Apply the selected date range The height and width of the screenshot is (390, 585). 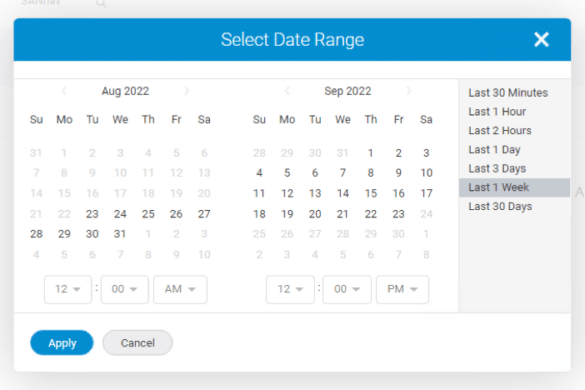click(62, 343)
